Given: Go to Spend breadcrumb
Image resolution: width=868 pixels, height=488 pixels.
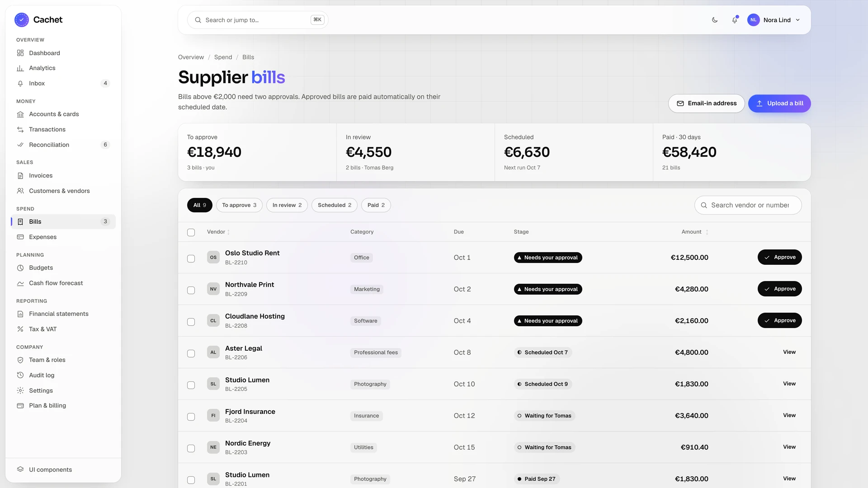Looking at the screenshot, I should click(x=223, y=57).
